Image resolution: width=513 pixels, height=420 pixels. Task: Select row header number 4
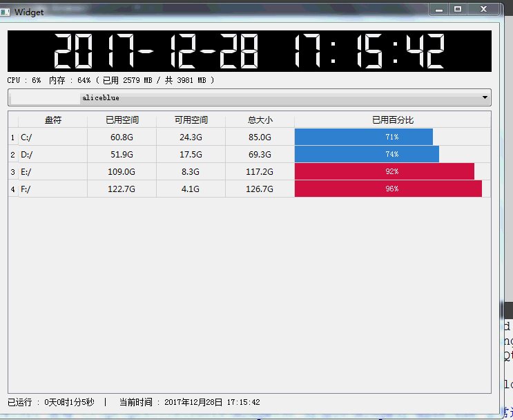(13, 189)
